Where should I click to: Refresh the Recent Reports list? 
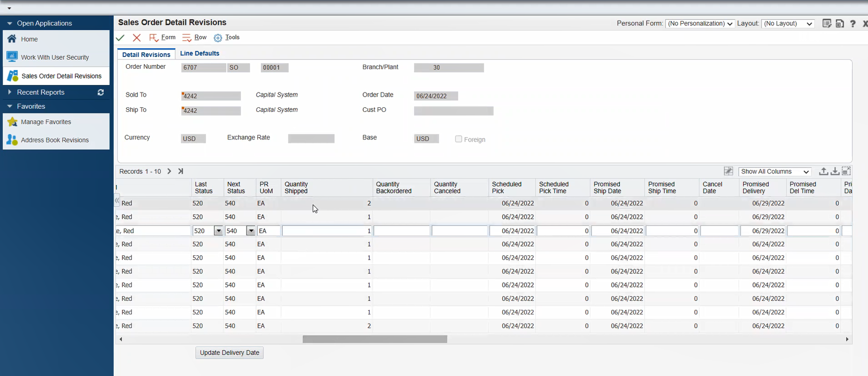pos(101,93)
